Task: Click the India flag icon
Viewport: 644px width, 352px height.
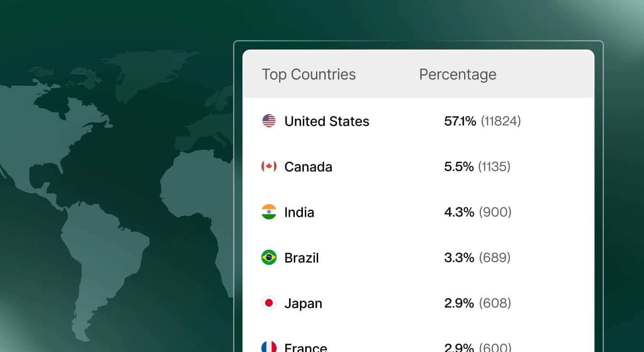Action: pos(269,212)
